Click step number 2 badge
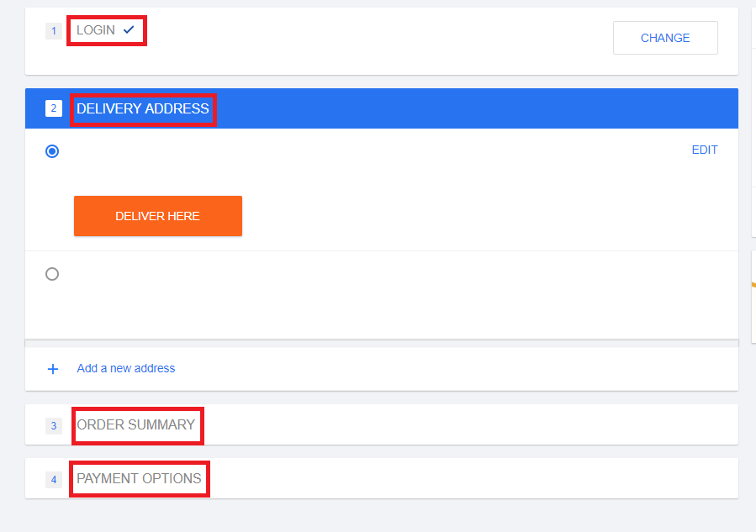Screen dimensions: 756x532 pyautogui.click(x=54, y=108)
